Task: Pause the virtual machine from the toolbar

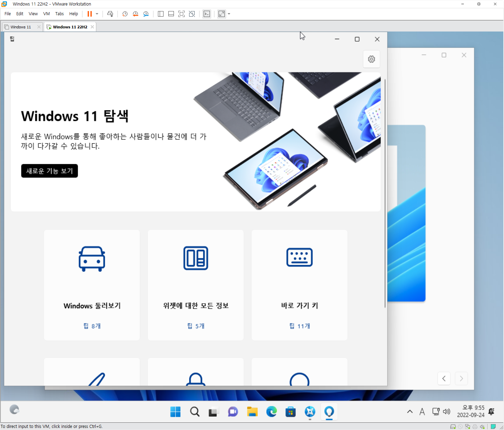Action: (90, 14)
